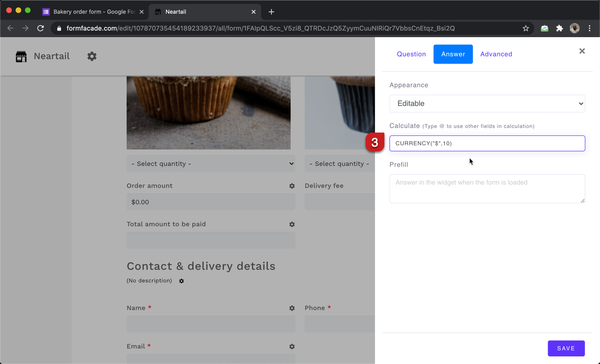Open the left Select quantity dropdown
This screenshot has width=600, height=364.
click(x=210, y=163)
